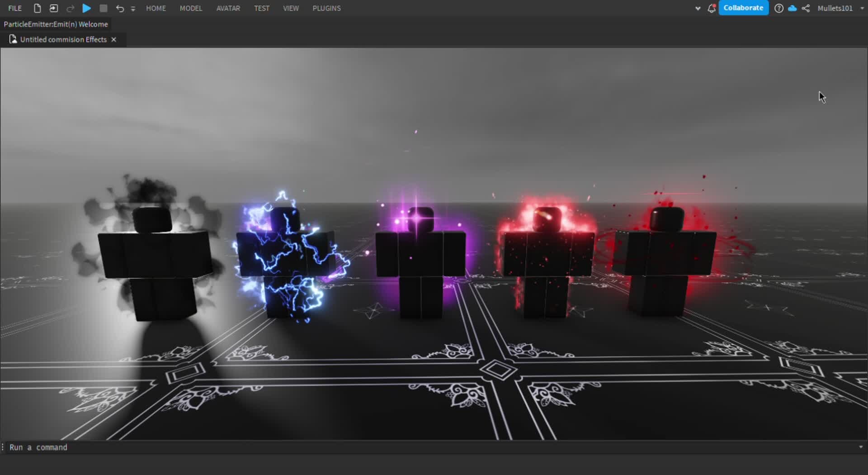
Task: Create a new place file
Action: click(x=37, y=8)
